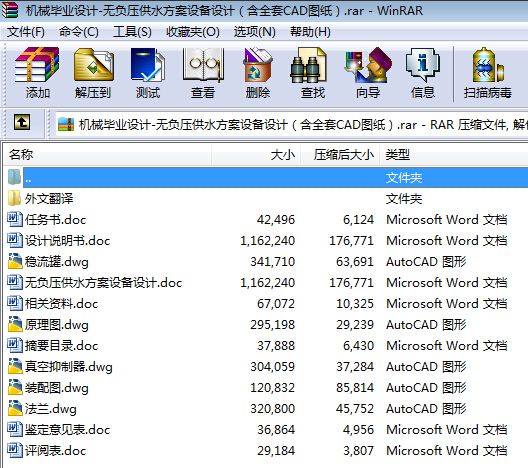
Task: Select file name 任务书.doc
Action: pos(56,220)
